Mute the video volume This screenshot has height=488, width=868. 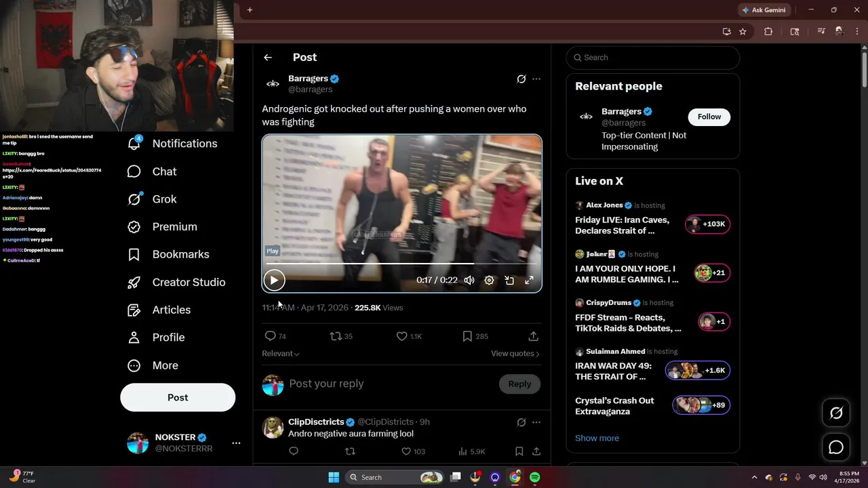[x=469, y=280]
